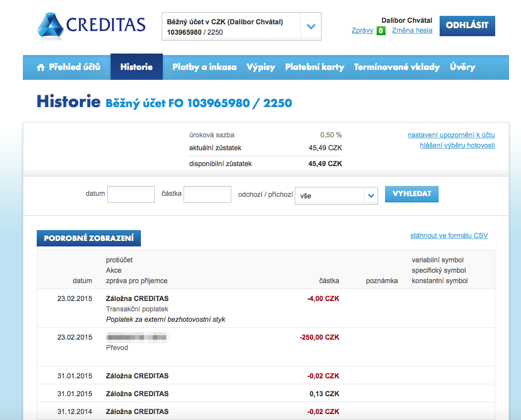Click the arrow of the vše dropdown
This screenshot has width=521, height=420.
tap(371, 196)
